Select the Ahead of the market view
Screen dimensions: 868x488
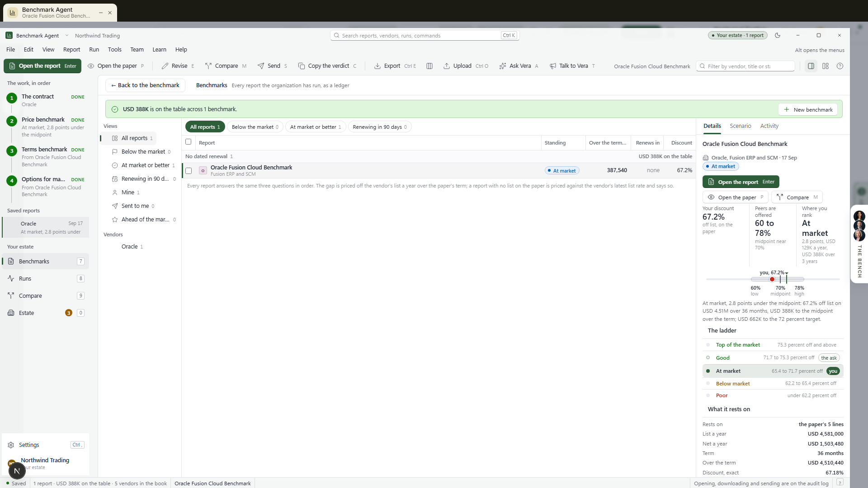pos(141,220)
